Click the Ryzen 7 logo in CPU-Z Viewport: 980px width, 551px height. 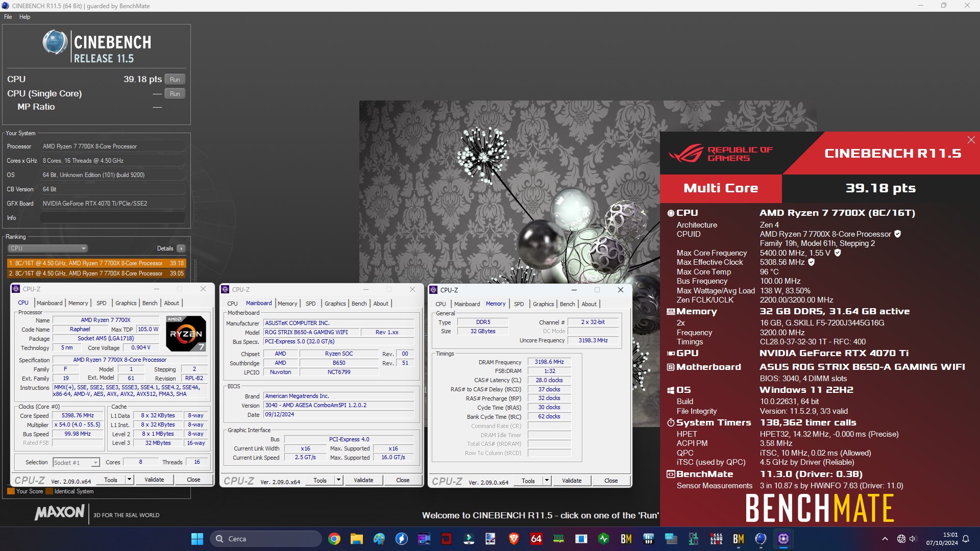tap(186, 334)
